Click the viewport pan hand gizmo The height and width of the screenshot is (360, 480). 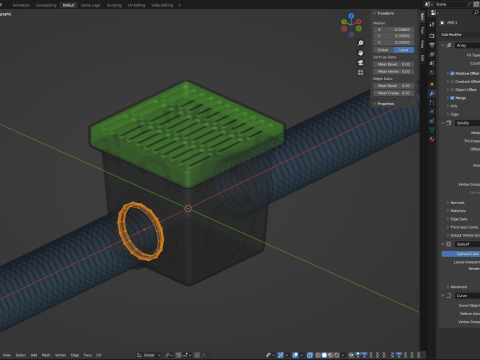click(360, 53)
